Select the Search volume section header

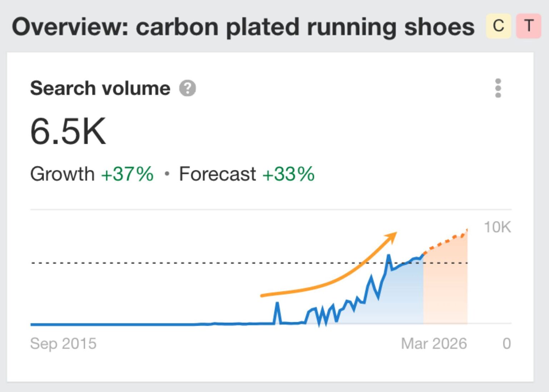100,88
